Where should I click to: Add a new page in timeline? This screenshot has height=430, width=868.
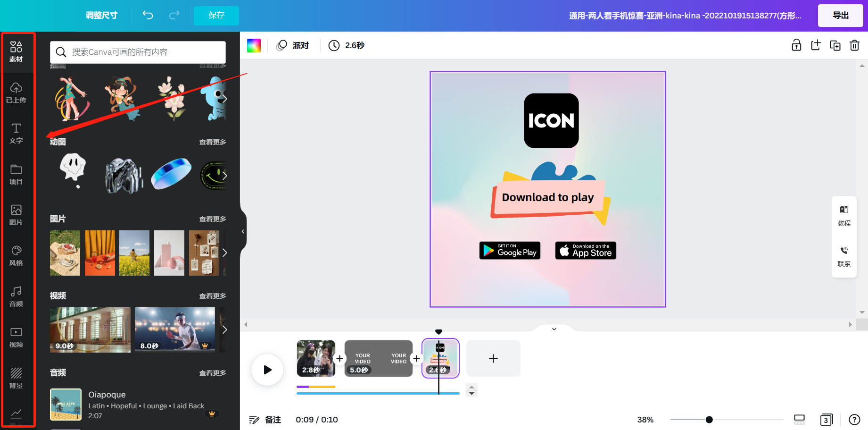pos(493,358)
